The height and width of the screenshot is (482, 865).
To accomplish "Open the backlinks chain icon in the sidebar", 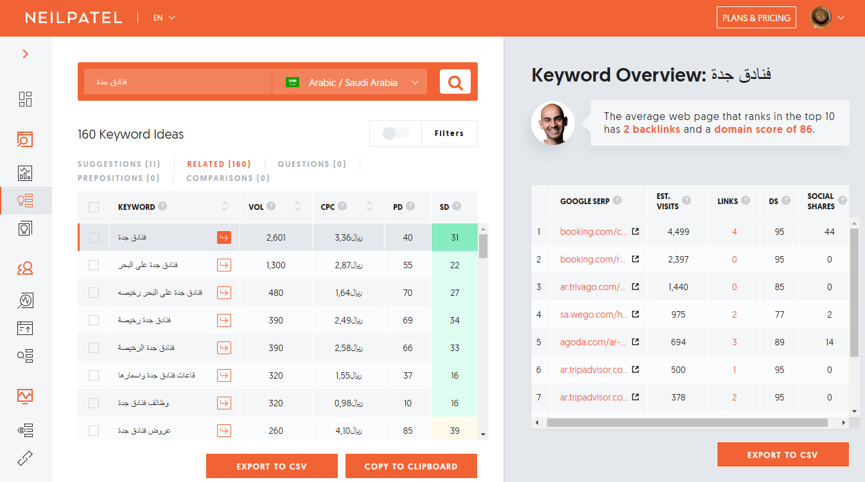I will coord(25,458).
